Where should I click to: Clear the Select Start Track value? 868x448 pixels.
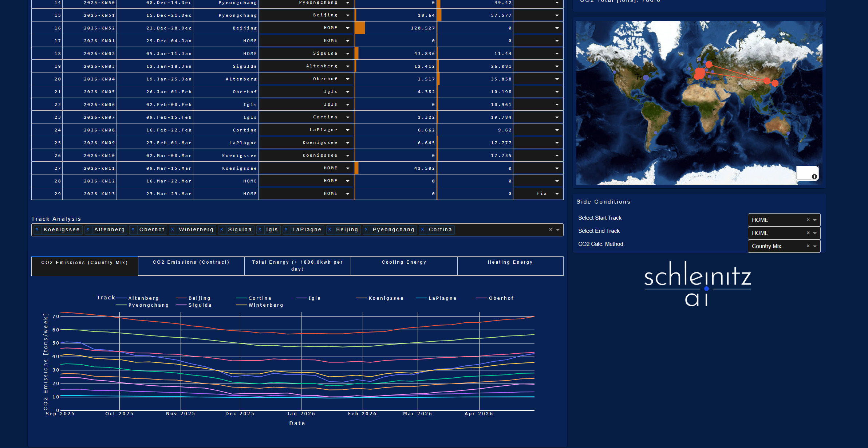pyautogui.click(x=808, y=220)
